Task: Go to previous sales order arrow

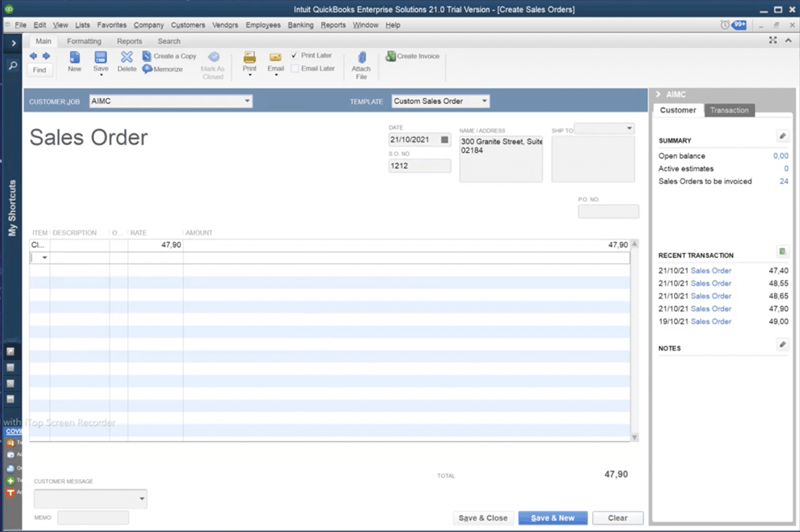Action: 33,56
